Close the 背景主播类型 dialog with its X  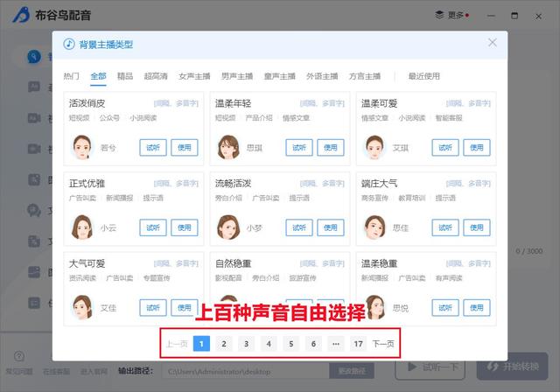click(x=492, y=43)
